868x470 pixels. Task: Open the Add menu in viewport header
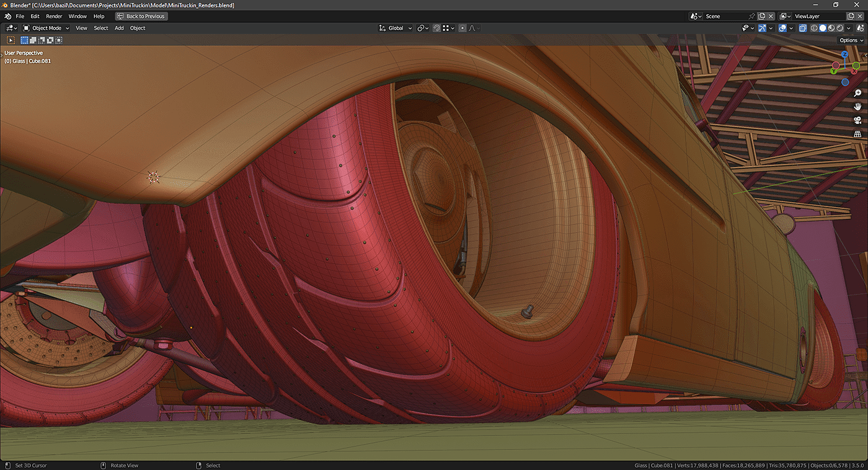tap(119, 28)
